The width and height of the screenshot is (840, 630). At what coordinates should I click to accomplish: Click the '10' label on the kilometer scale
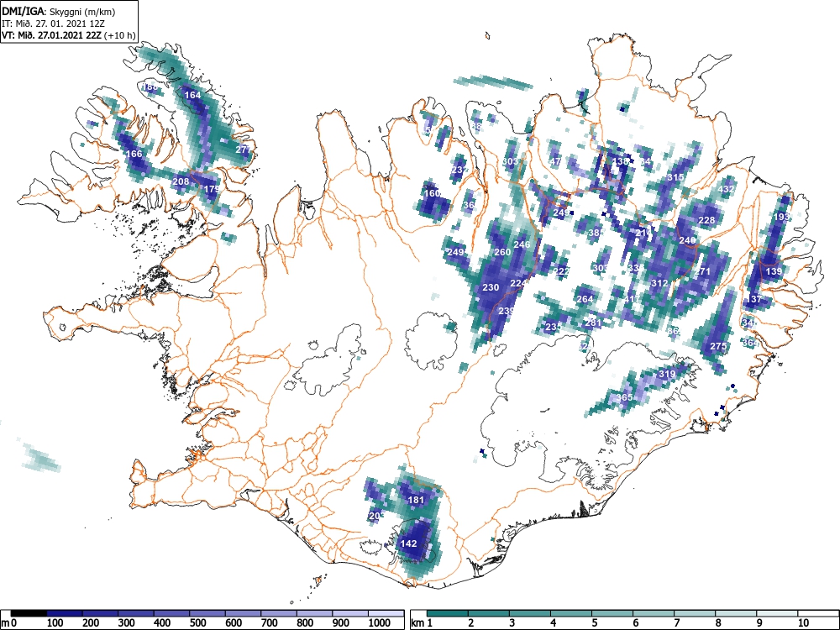coord(802,623)
